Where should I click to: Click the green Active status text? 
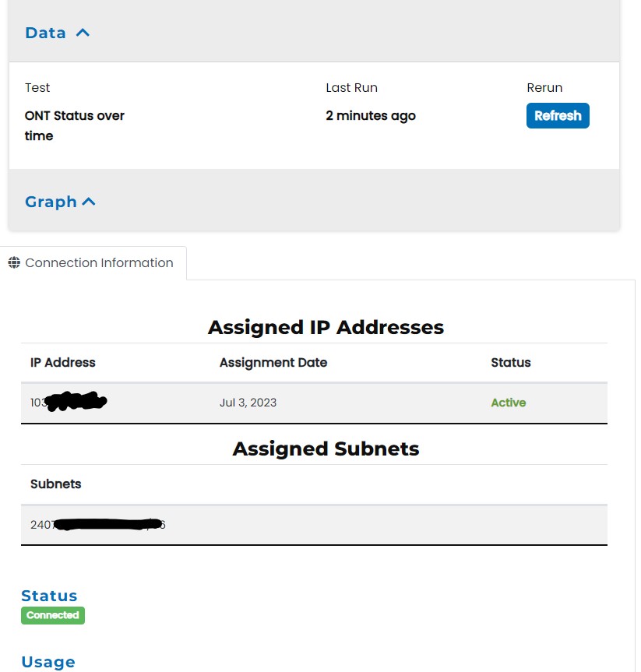coord(508,403)
